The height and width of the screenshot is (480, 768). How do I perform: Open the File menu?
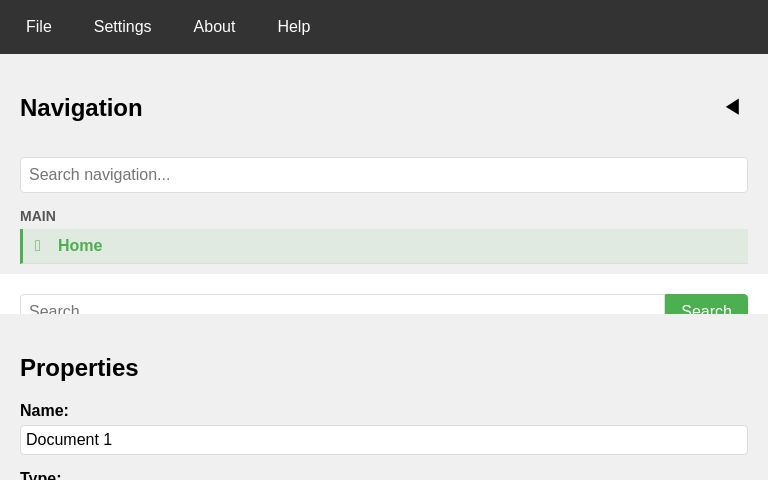(39, 27)
